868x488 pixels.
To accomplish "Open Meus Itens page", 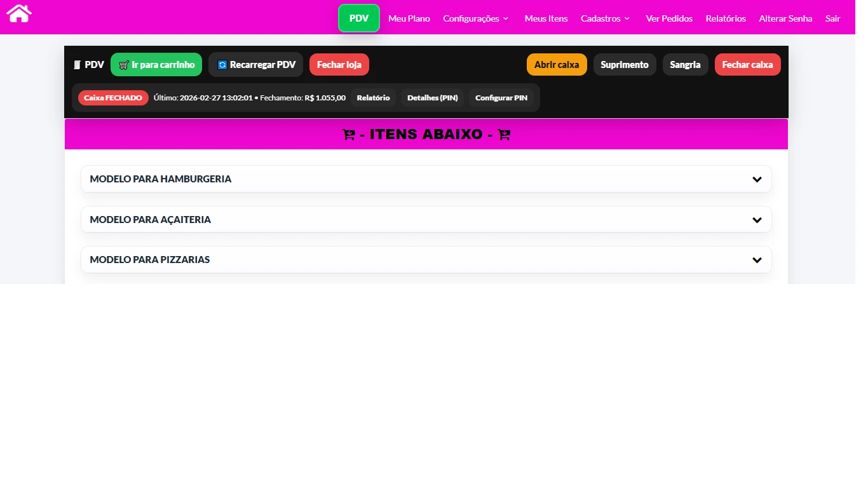I will (546, 18).
